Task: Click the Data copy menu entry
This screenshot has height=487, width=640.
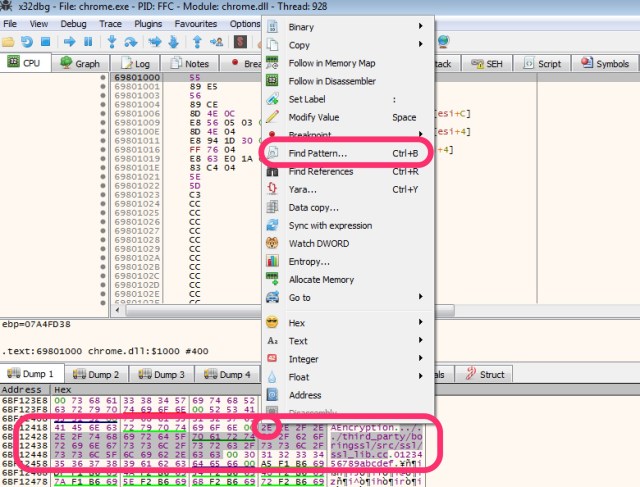Action: 313,207
